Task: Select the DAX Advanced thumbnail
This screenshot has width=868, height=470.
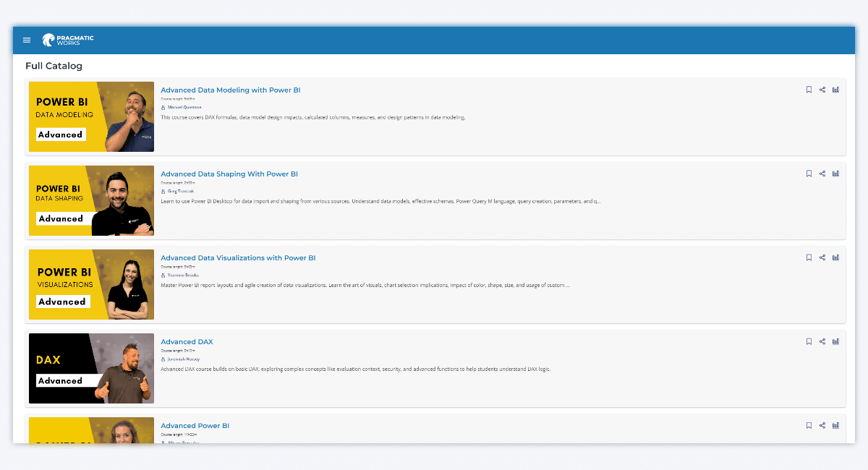Action: pos(91,368)
